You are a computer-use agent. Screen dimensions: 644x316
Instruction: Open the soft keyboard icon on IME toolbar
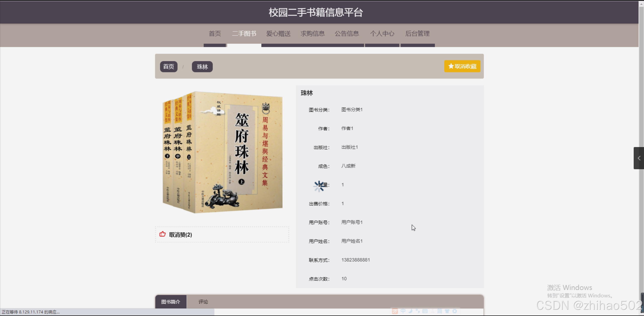click(x=425, y=311)
